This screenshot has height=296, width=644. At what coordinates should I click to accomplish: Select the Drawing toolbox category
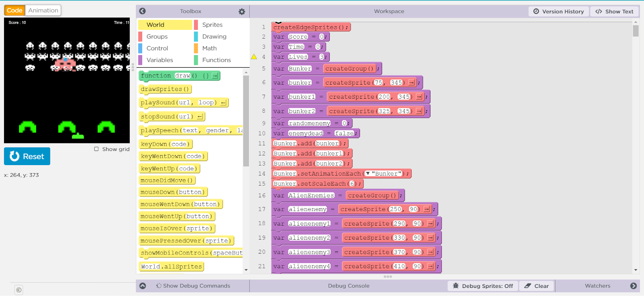222,36
